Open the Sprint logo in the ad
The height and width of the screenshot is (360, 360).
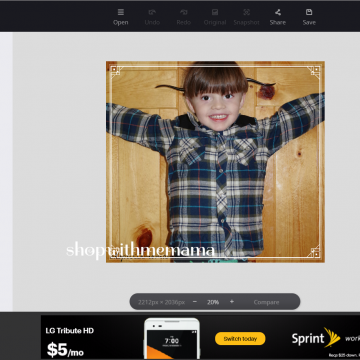(x=316, y=338)
